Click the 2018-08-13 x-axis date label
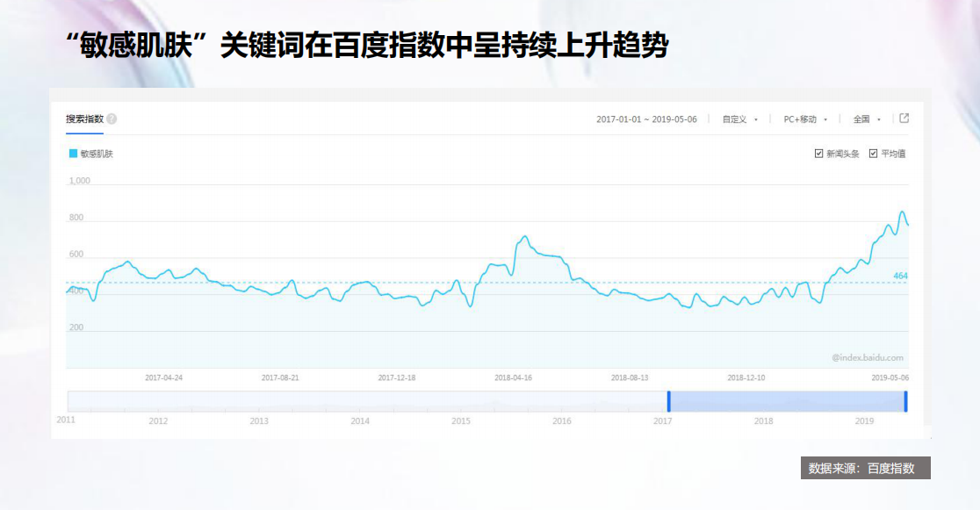This screenshot has height=510, width=980. (x=630, y=378)
